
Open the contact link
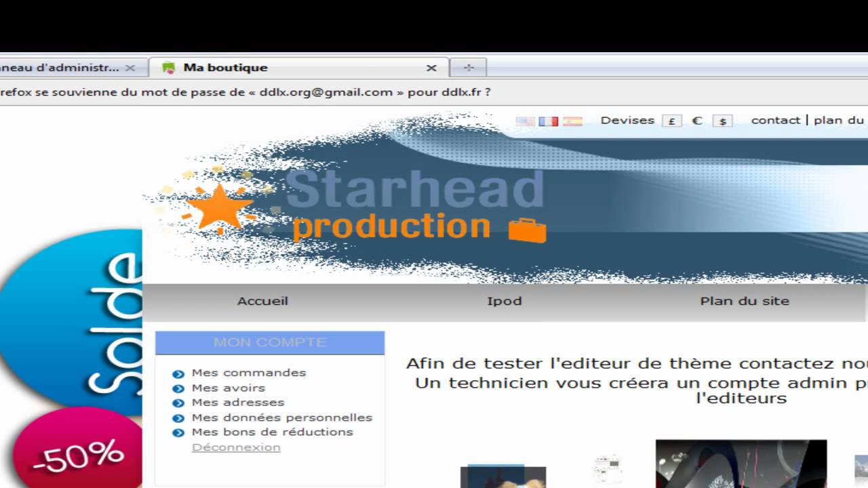click(x=776, y=120)
